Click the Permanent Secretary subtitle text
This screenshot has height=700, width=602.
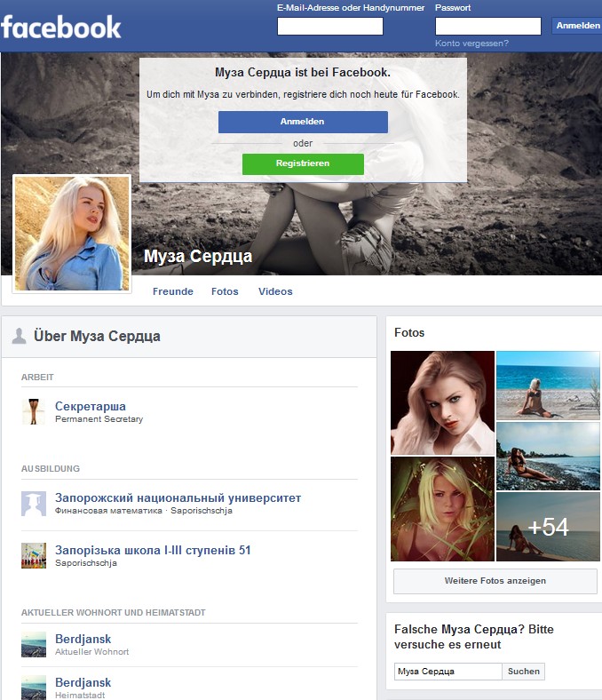click(99, 419)
